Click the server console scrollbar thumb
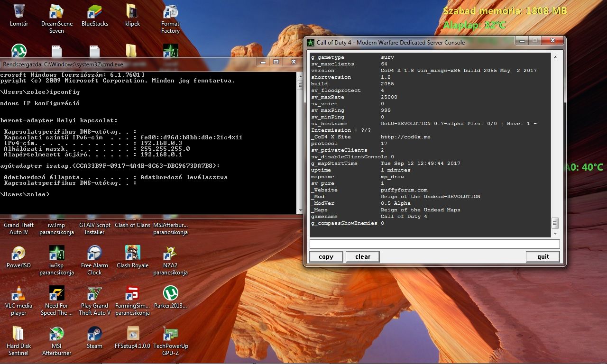The width and height of the screenshot is (607, 364). coord(555,223)
